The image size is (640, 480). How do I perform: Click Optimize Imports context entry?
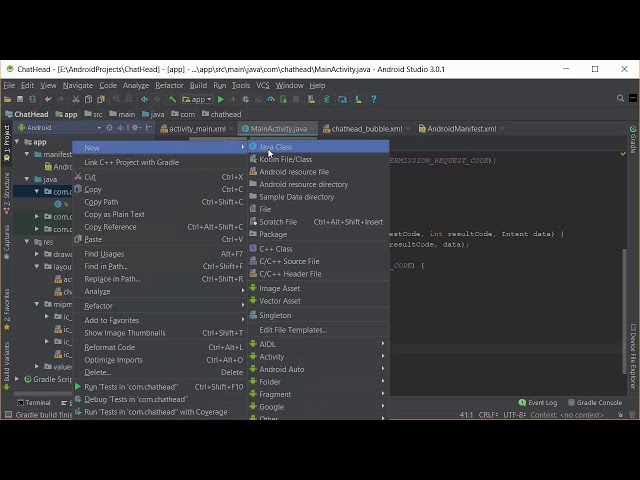point(160,360)
